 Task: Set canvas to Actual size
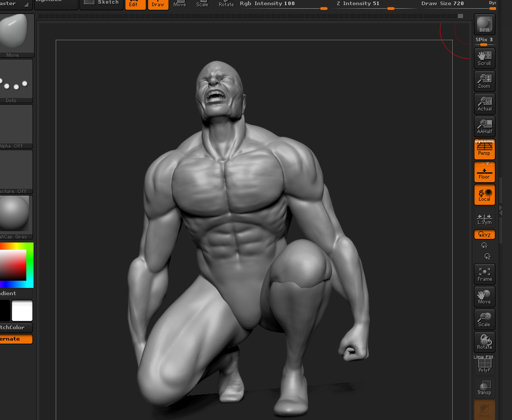point(484,104)
